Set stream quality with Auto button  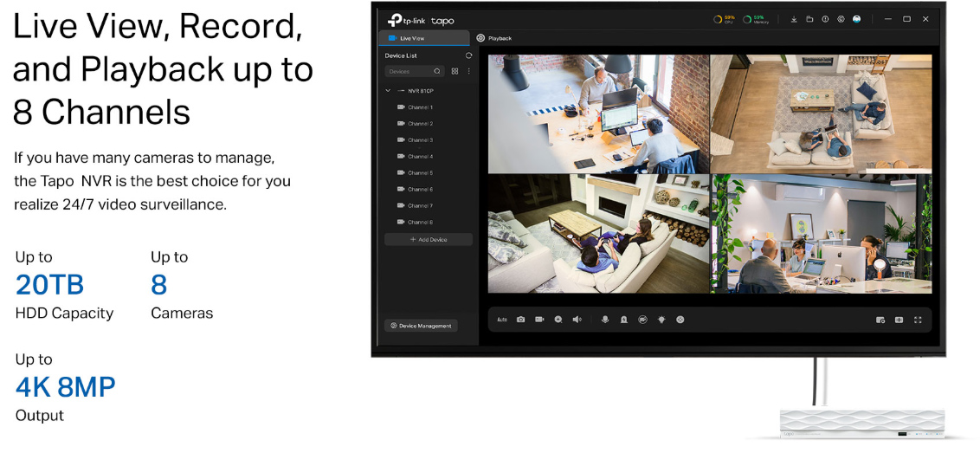click(x=502, y=320)
